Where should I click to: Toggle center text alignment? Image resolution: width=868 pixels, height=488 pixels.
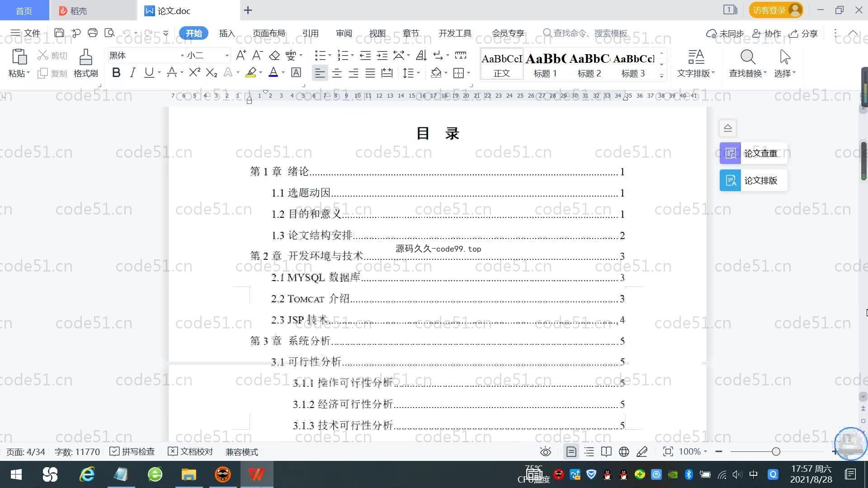click(x=337, y=73)
